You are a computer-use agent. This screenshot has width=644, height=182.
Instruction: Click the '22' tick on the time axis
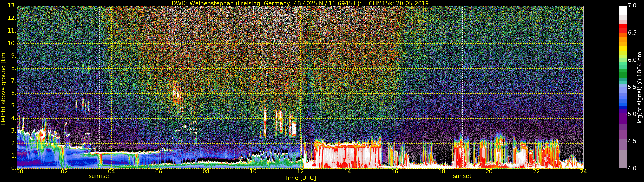[536, 172]
